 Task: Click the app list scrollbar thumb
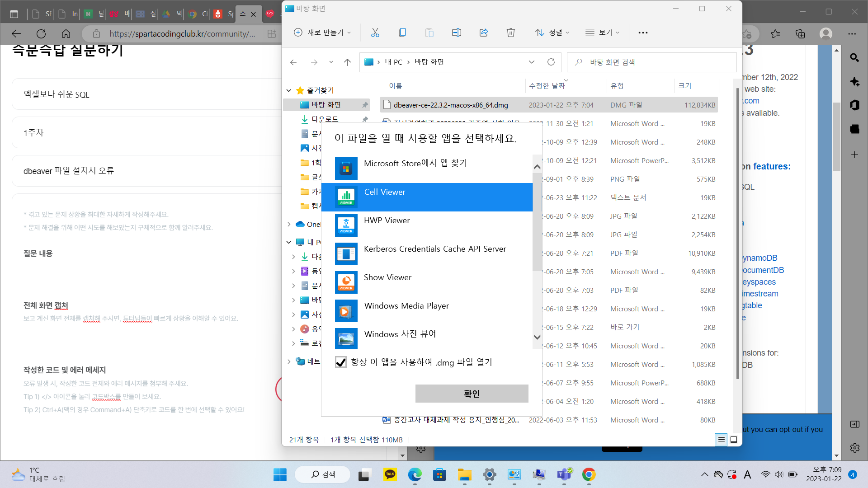click(x=537, y=221)
